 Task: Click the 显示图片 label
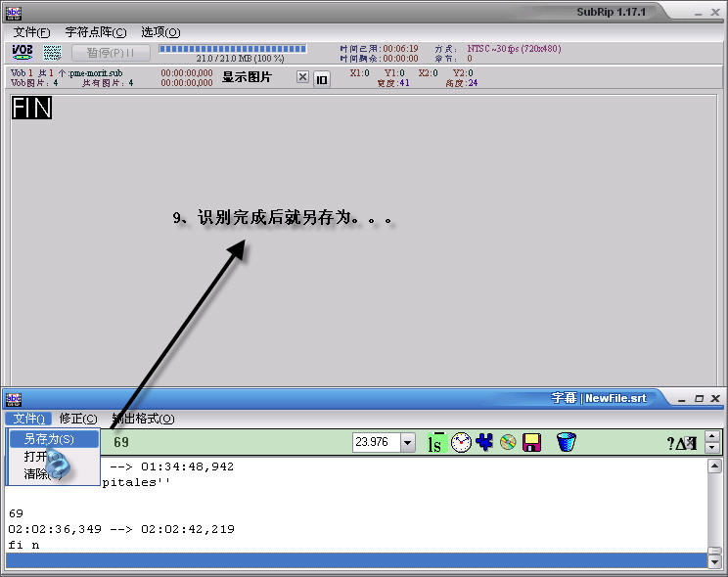[247, 77]
